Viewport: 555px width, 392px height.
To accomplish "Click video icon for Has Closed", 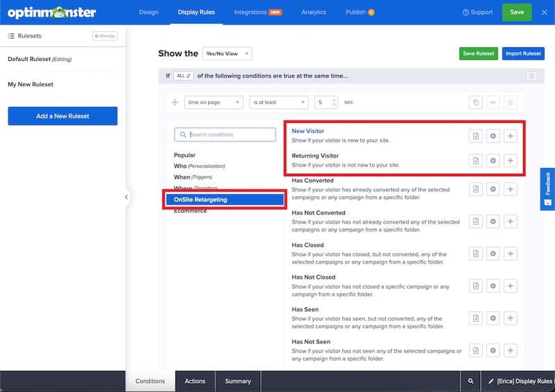I will (x=493, y=254).
